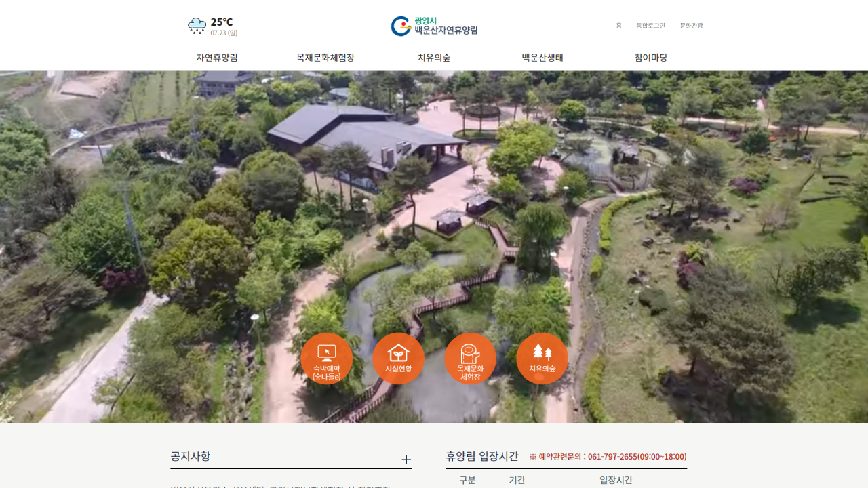
Task: Open the 참여마당 menu item
Action: (x=651, y=58)
